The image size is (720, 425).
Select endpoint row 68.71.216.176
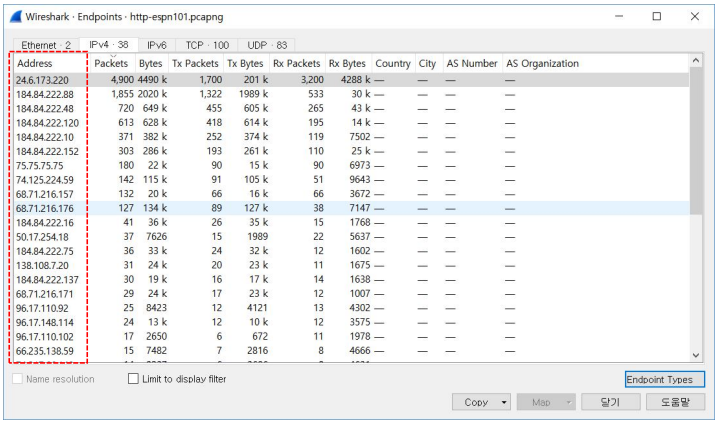point(351,208)
